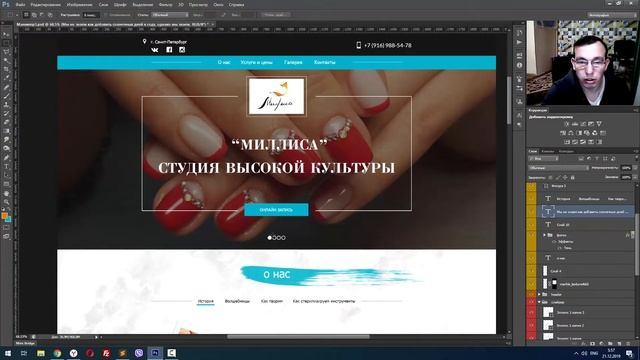640x360 pixels.
Task: Hide the о нас text layer
Action: (x=531, y=258)
